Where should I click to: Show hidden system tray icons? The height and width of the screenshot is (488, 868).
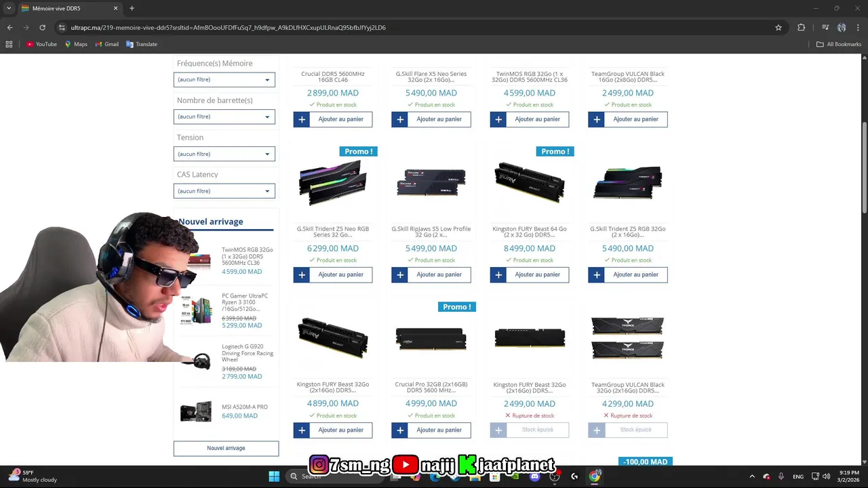tap(751, 476)
